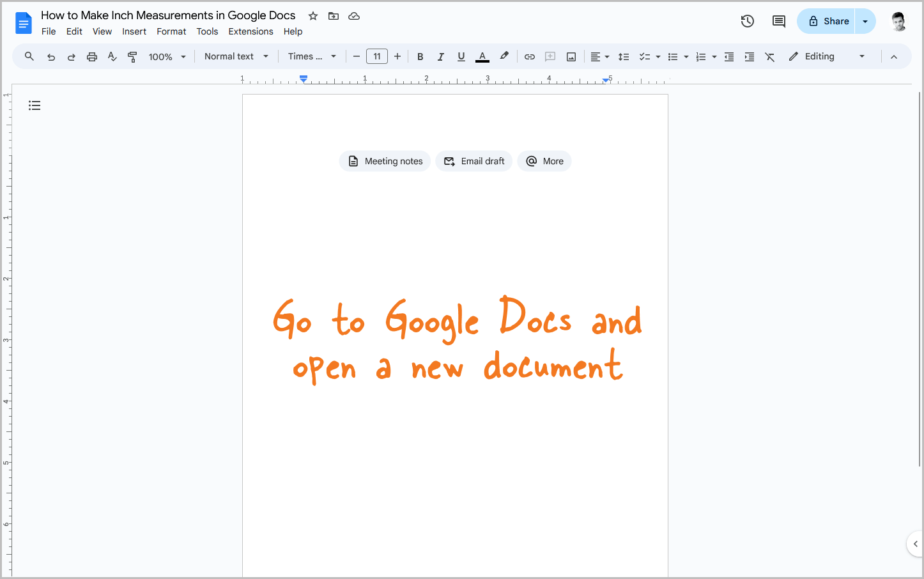The height and width of the screenshot is (579, 924).
Task: Move document to a folder
Action: point(334,16)
